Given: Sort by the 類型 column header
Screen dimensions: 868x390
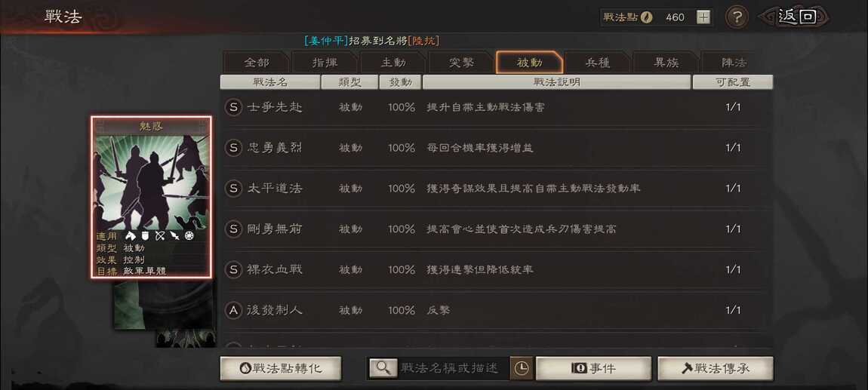Looking at the screenshot, I should (x=349, y=82).
